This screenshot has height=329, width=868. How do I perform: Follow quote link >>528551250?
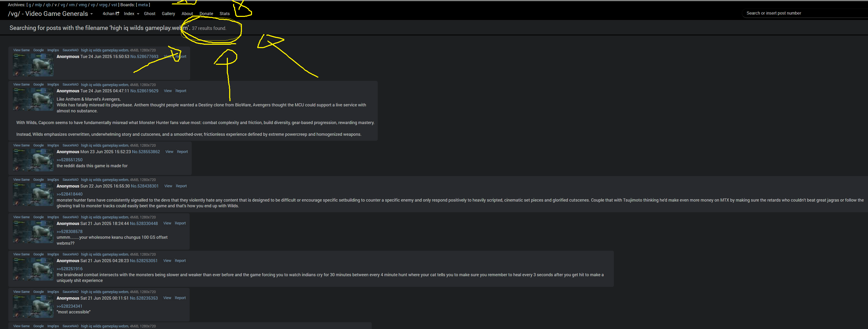69,160
